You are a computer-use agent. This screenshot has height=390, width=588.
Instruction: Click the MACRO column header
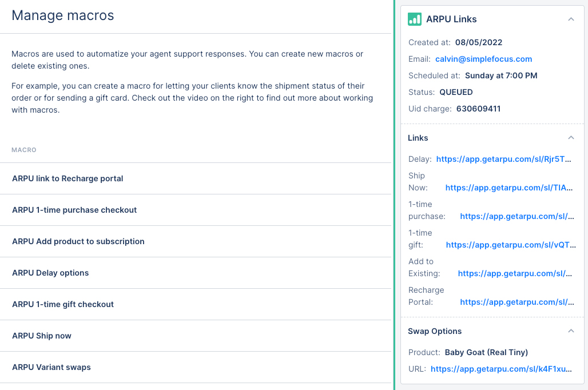coord(24,150)
